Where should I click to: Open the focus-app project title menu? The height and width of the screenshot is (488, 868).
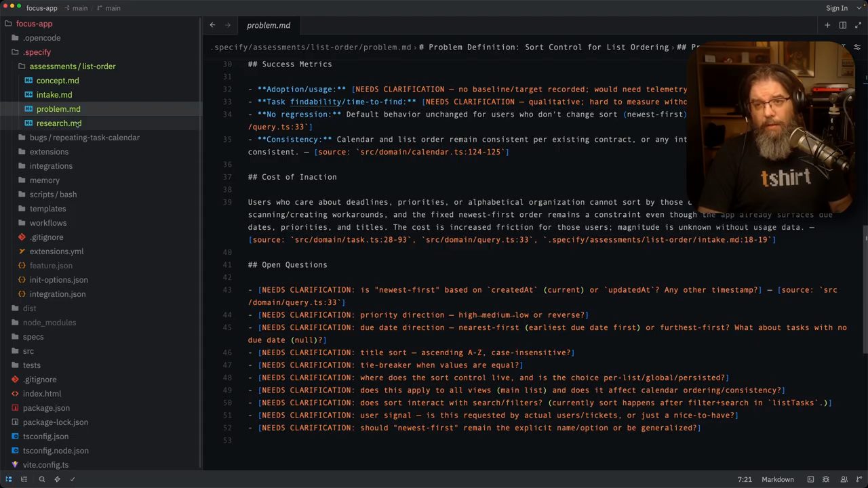pos(42,8)
